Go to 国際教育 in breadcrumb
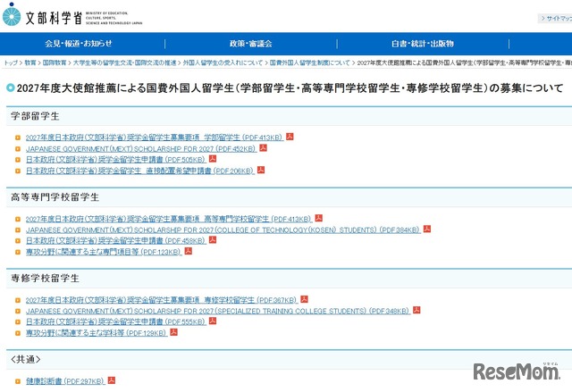Viewport: 572px width, 392px height. click(x=55, y=63)
